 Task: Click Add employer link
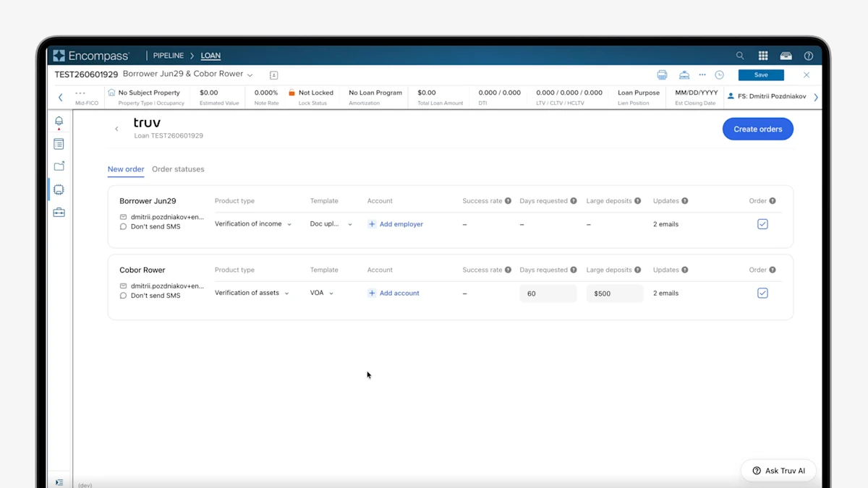coord(396,224)
